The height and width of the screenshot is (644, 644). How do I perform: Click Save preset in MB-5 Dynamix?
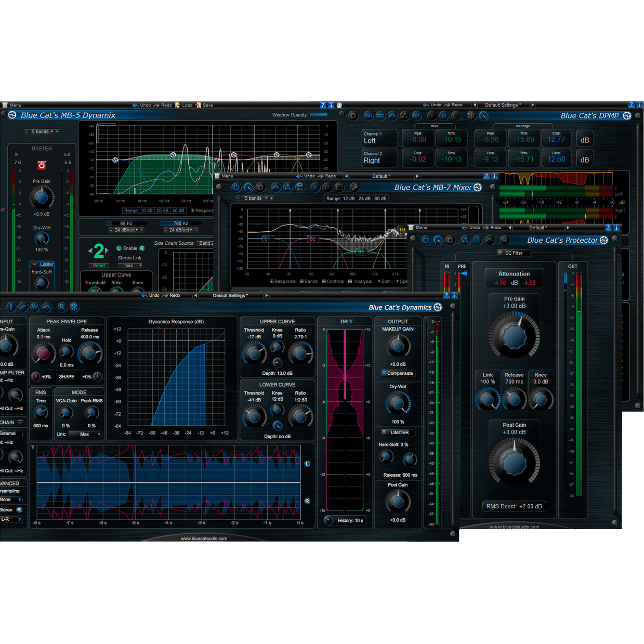(204, 105)
